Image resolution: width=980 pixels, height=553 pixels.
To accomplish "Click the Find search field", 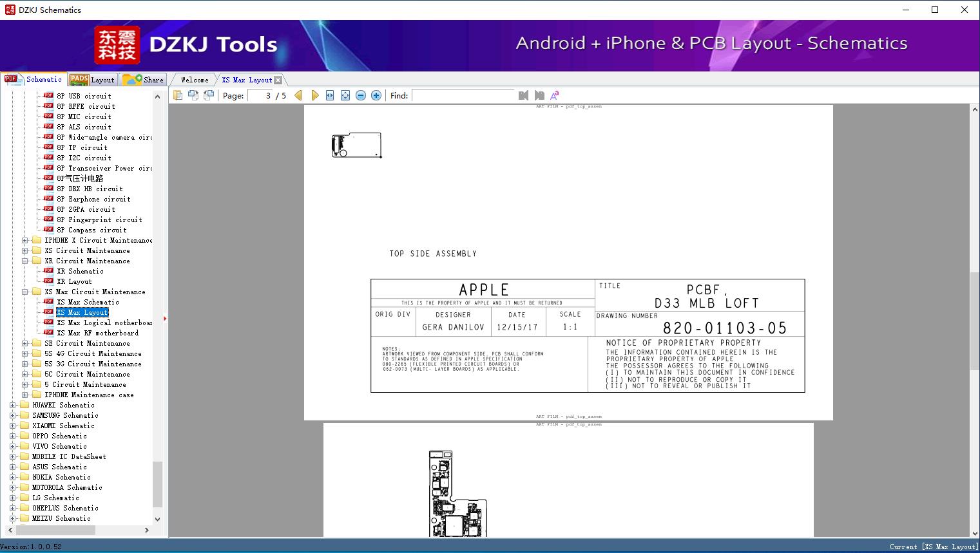I will tap(463, 95).
